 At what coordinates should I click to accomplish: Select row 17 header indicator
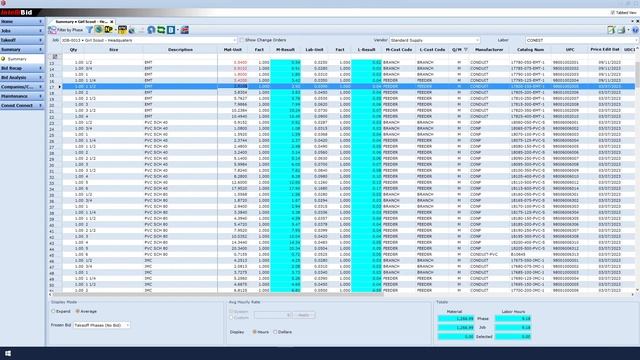(55, 87)
